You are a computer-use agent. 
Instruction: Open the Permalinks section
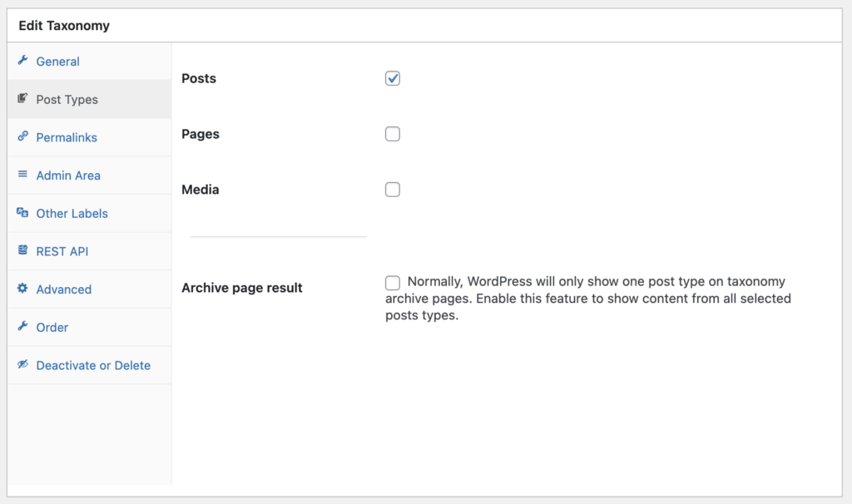pyautogui.click(x=65, y=137)
